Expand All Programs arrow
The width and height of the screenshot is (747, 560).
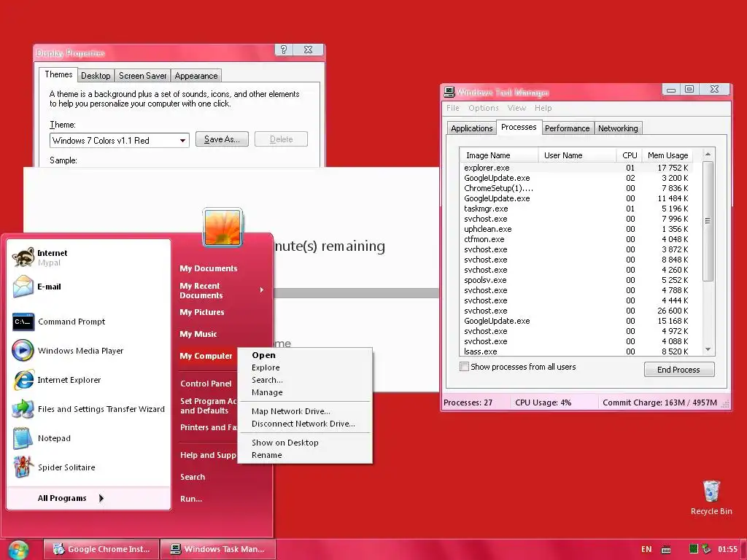coord(101,498)
